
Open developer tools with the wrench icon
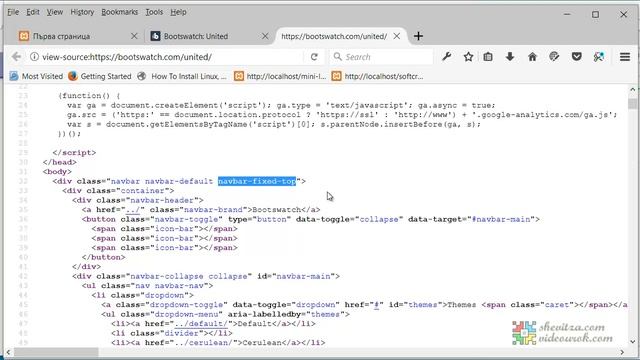(447, 57)
